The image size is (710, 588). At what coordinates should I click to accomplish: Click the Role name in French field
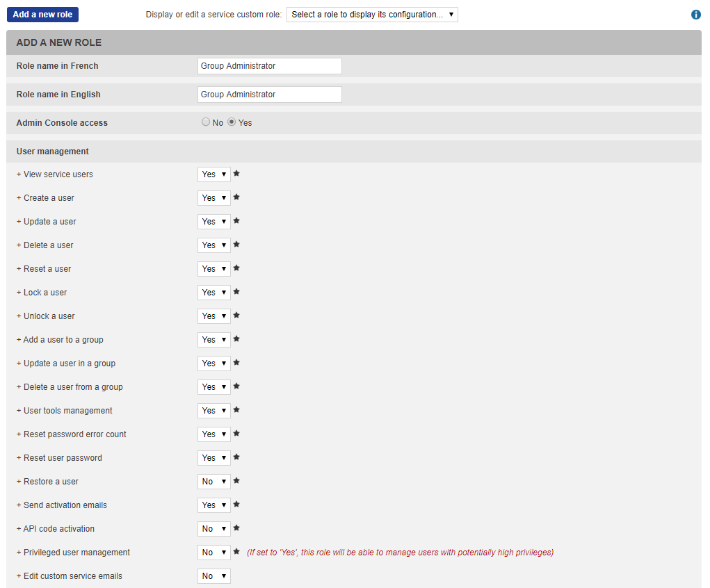pos(269,66)
